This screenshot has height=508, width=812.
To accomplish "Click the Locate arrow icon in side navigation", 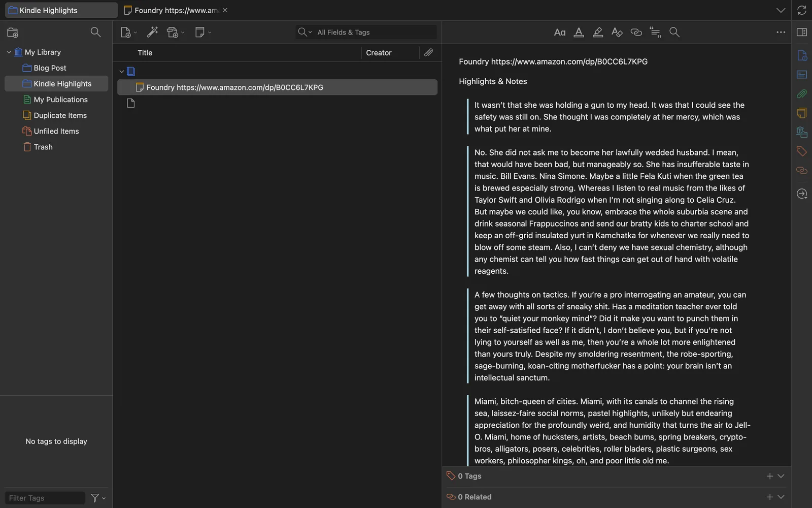I will 802,194.
